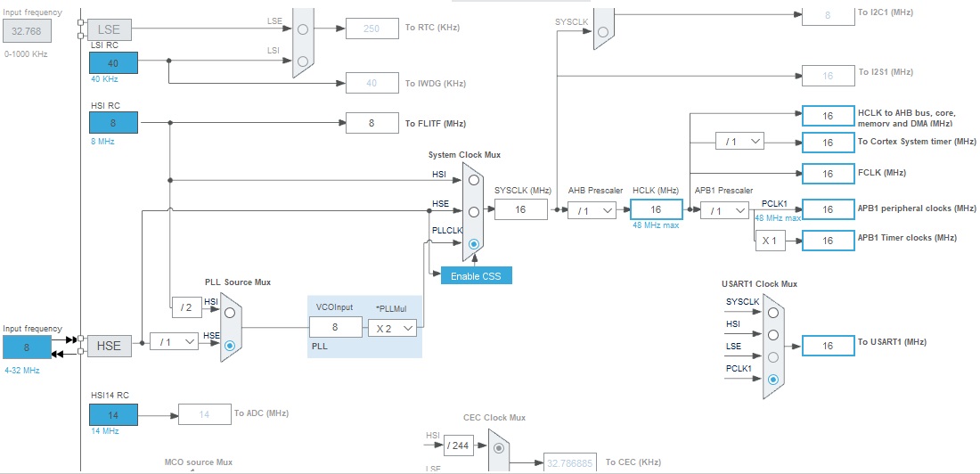The height and width of the screenshot is (474, 980).
Task: Click the HSE input frequency field showing 8
Action: [27, 347]
